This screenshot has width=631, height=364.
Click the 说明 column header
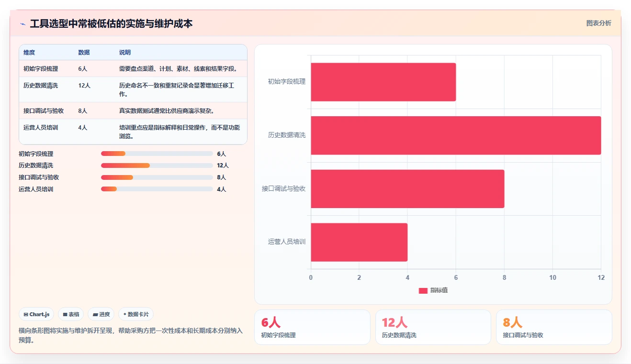click(125, 53)
